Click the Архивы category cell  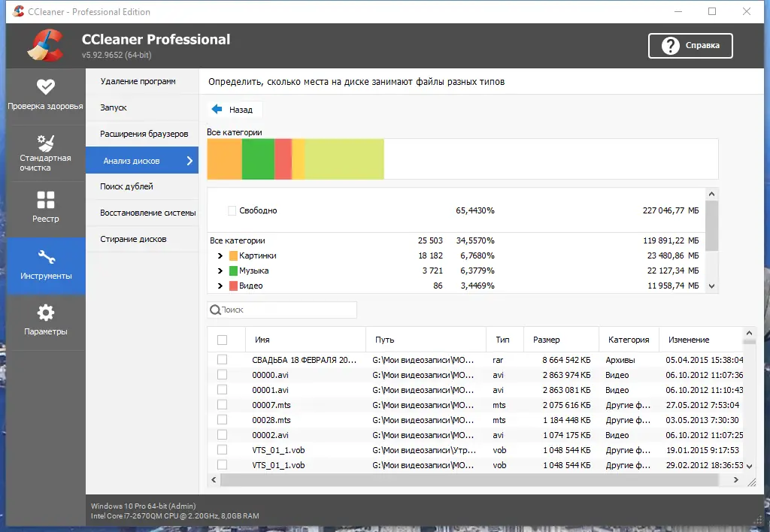620,360
